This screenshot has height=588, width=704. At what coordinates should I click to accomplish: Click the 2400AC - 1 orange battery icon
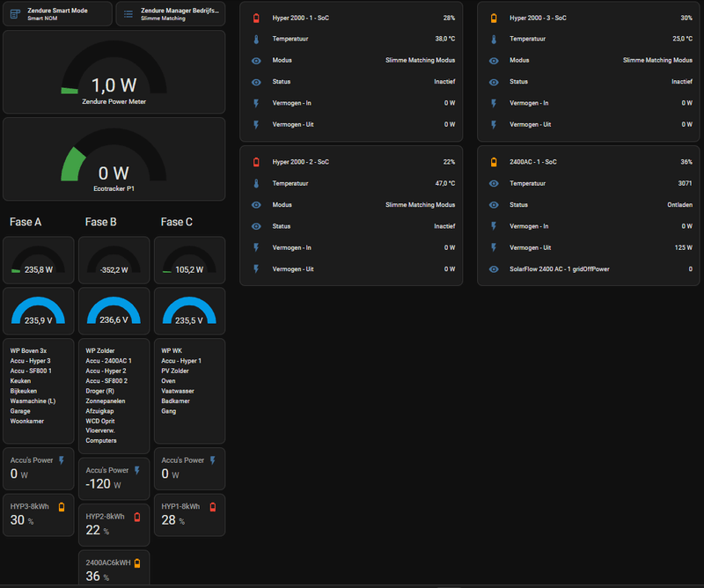[x=494, y=162]
